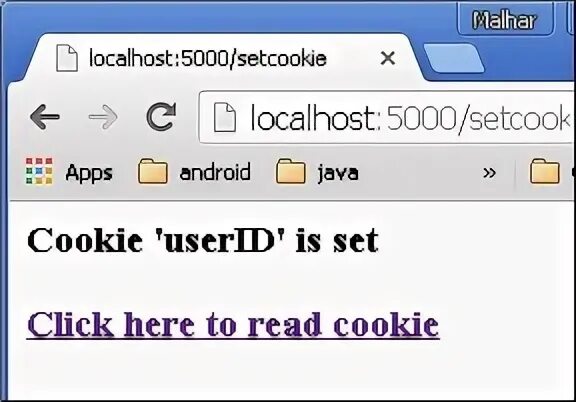Click the java bookmark folder icon
Image resolution: width=576 pixels, height=402 pixels.
pyautogui.click(x=291, y=171)
